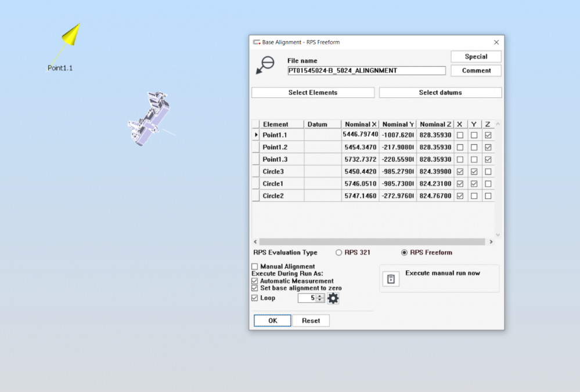The width and height of the screenshot is (580, 392).
Task: Click the Comment button
Action: pyautogui.click(x=475, y=71)
